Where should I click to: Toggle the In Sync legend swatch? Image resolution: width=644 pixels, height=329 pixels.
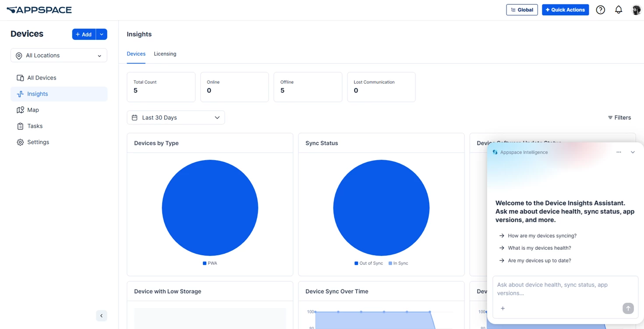390,263
